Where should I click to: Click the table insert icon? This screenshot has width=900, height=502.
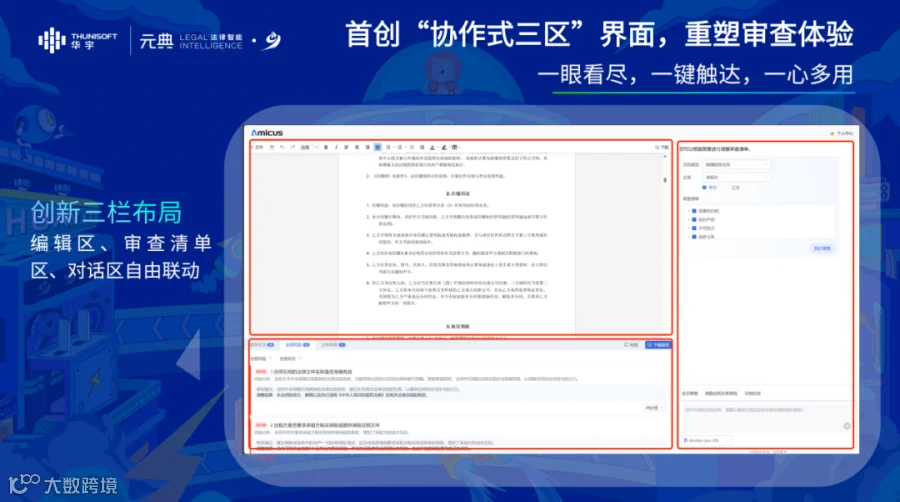coord(455,147)
